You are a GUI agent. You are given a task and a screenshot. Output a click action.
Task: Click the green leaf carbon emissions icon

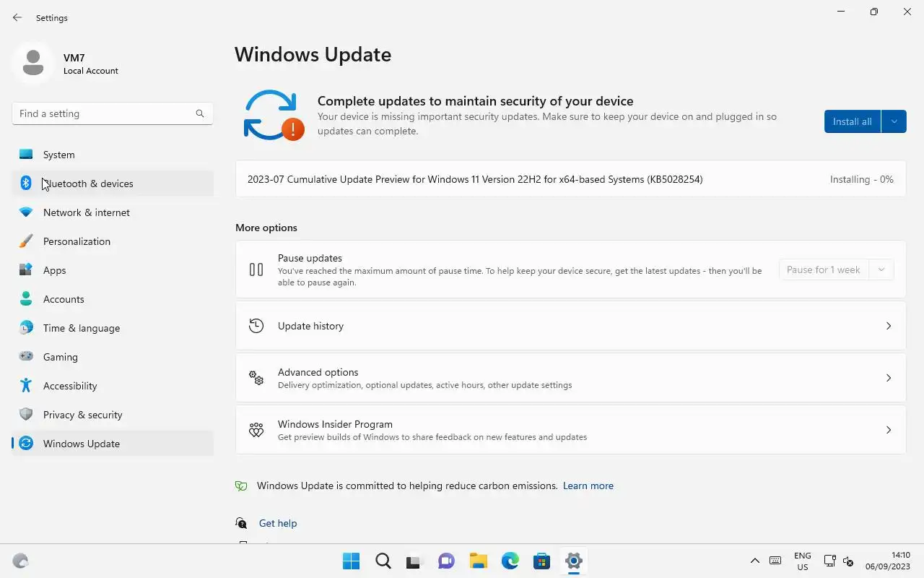241,486
